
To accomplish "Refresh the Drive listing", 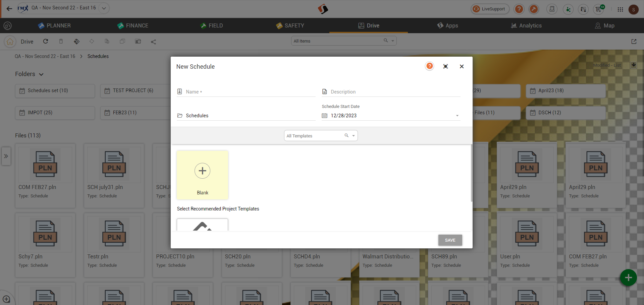I will (x=46, y=41).
